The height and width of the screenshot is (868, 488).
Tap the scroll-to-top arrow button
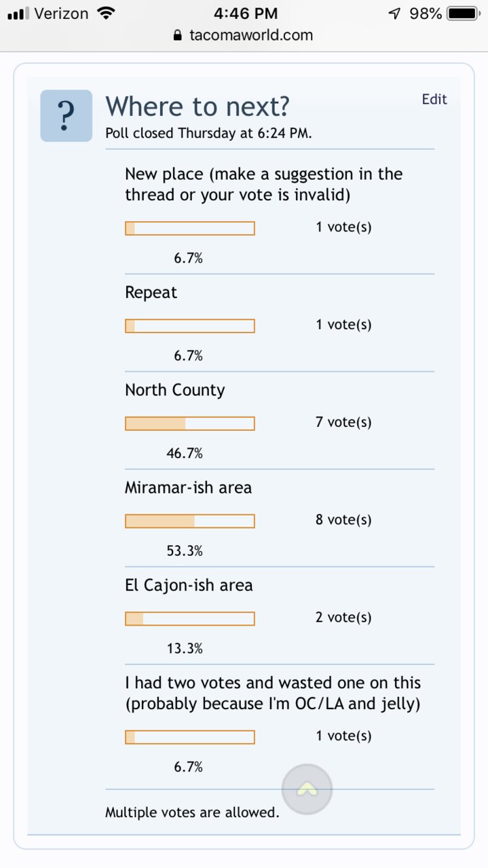click(307, 789)
